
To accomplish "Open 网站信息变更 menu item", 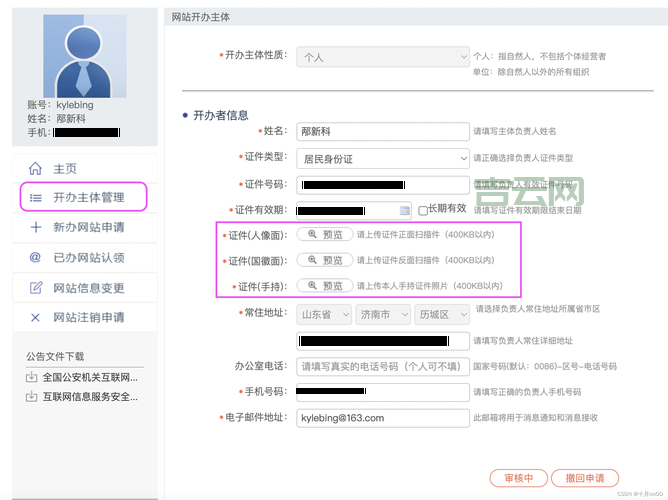I will click(85, 288).
